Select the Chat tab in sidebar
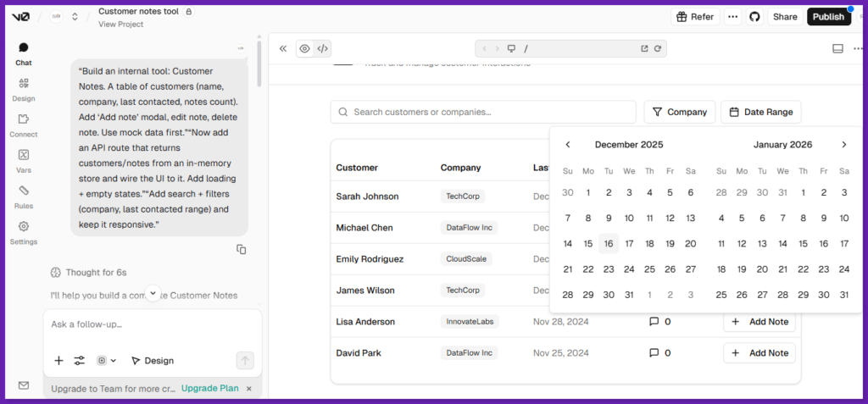The width and height of the screenshot is (868, 404). point(24,53)
